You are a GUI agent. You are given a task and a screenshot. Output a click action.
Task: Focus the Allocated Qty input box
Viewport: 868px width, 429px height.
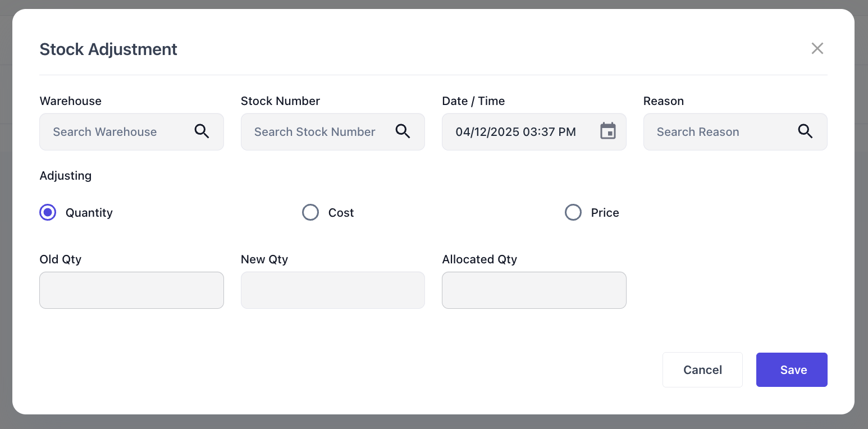tap(534, 290)
